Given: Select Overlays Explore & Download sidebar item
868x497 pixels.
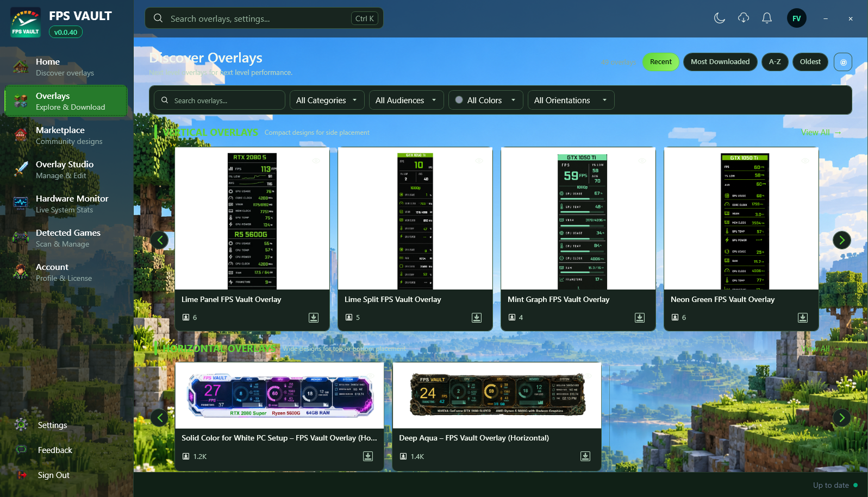Looking at the screenshot, I should tap(66, 101).
